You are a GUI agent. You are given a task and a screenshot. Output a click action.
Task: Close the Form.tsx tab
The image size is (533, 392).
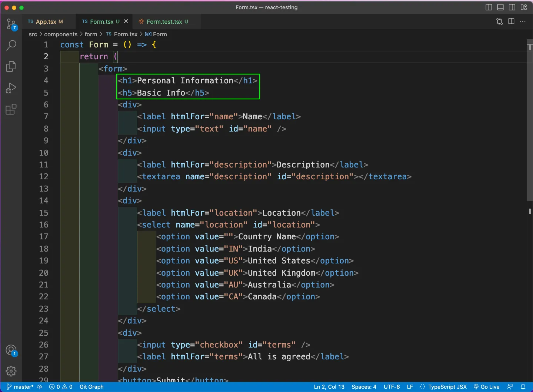coord(126,21)
